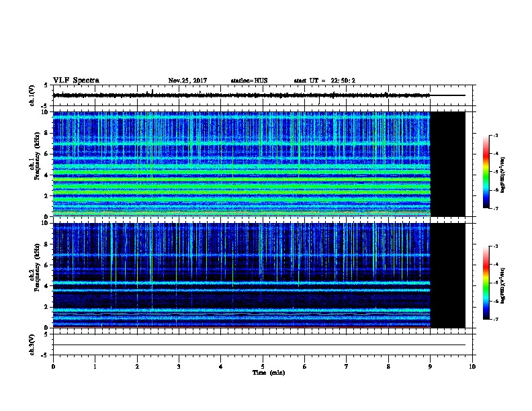Click the ch.2 spectrogram color scale bar

[486, 283]
